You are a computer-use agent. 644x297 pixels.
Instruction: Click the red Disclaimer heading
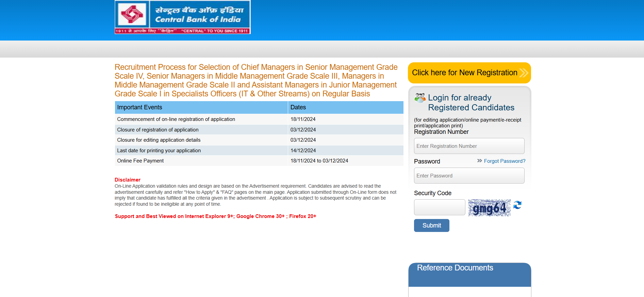pos(128,180)
